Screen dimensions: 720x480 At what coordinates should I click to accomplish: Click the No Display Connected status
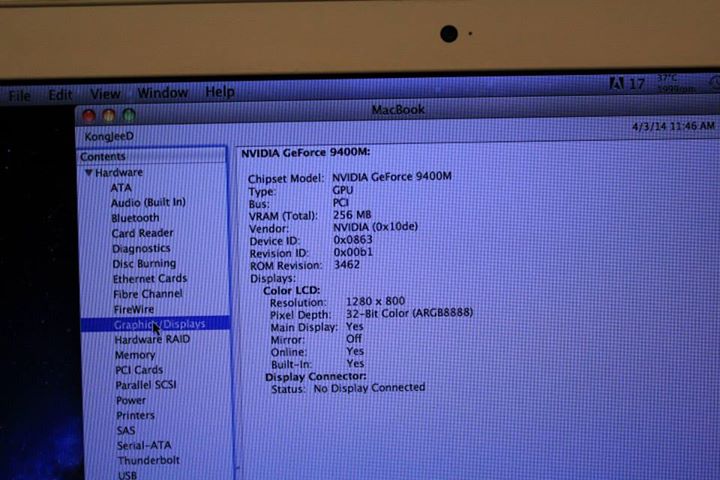click(369, 388)
